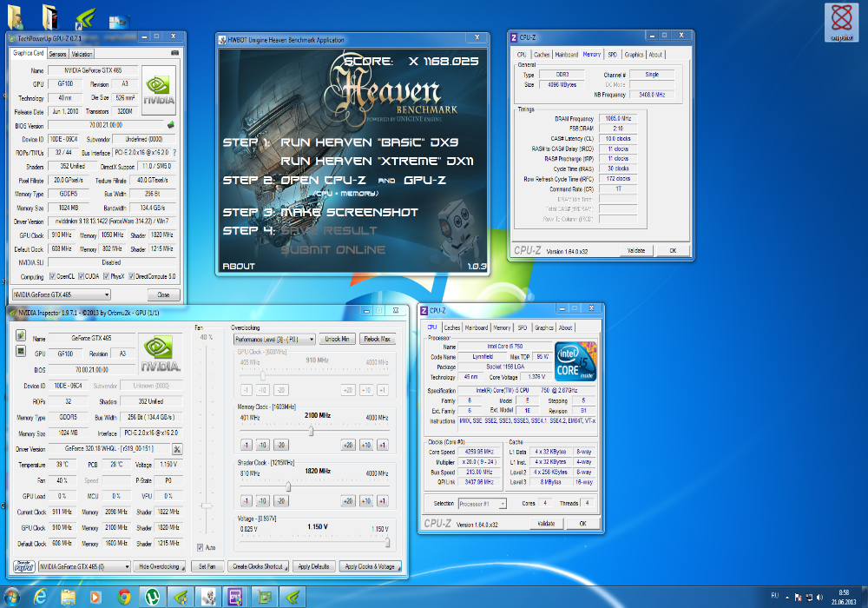Click Close button in GPU-Z

(x=163, y=294)
